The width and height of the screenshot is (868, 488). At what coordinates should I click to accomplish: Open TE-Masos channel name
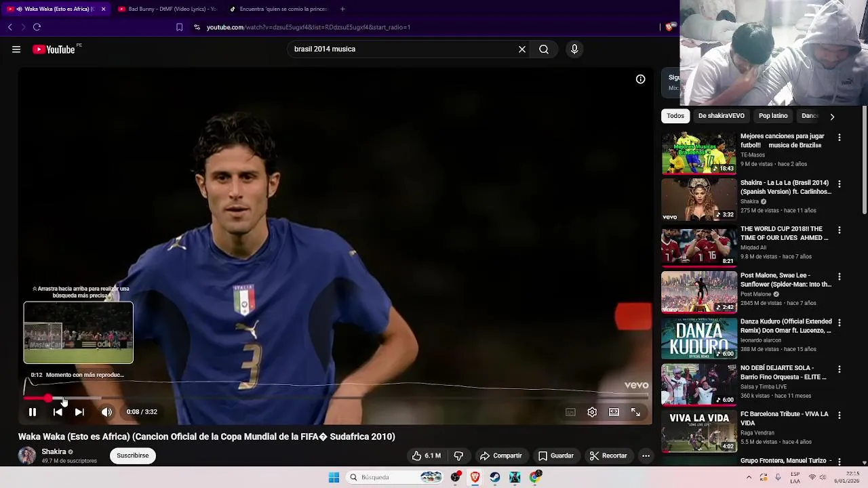[x=753, y=155]
